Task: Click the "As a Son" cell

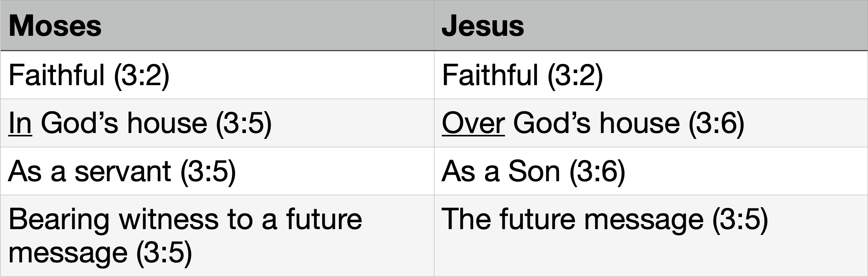Action: click(651, 171)
